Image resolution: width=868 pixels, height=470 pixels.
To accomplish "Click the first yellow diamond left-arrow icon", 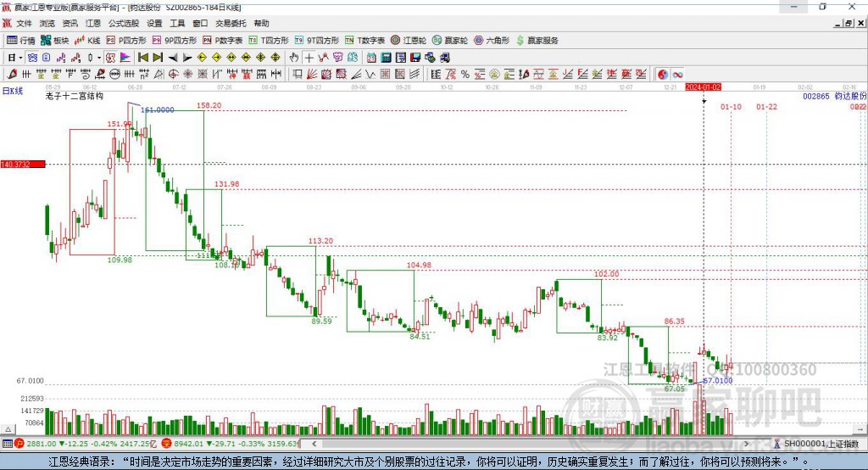I will [x=202, y=58].
